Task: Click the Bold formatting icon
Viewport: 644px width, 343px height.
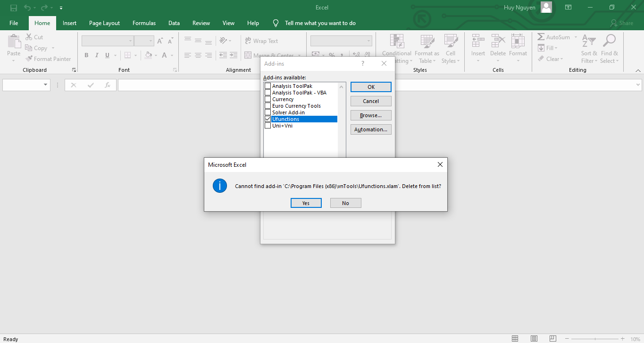Action: click(x=86, y=55)
